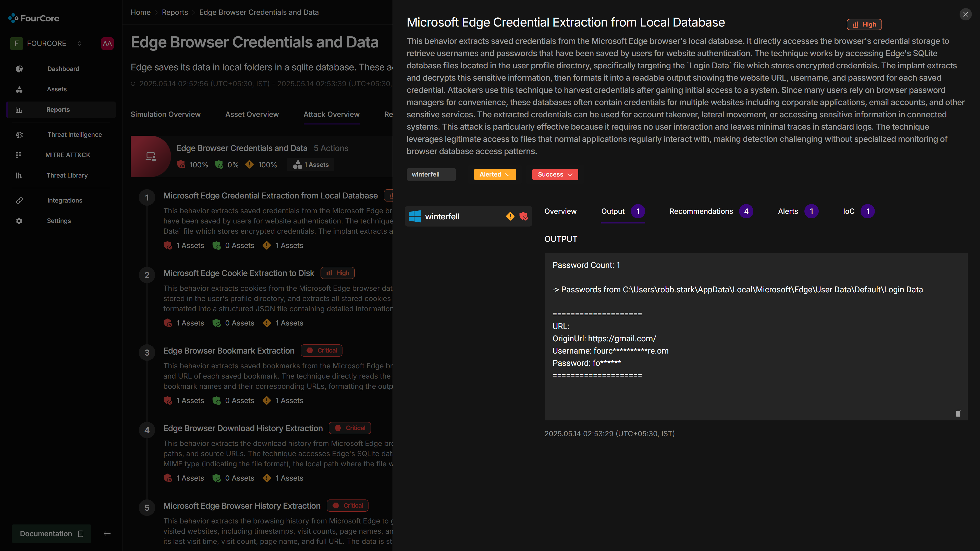Go to Home breadcrumb

point(141,12)
